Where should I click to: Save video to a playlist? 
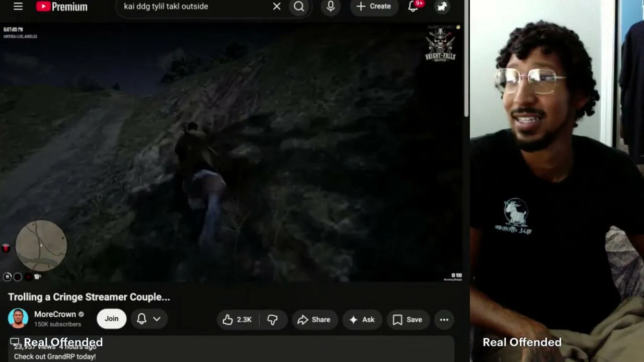tap(408, 320)
